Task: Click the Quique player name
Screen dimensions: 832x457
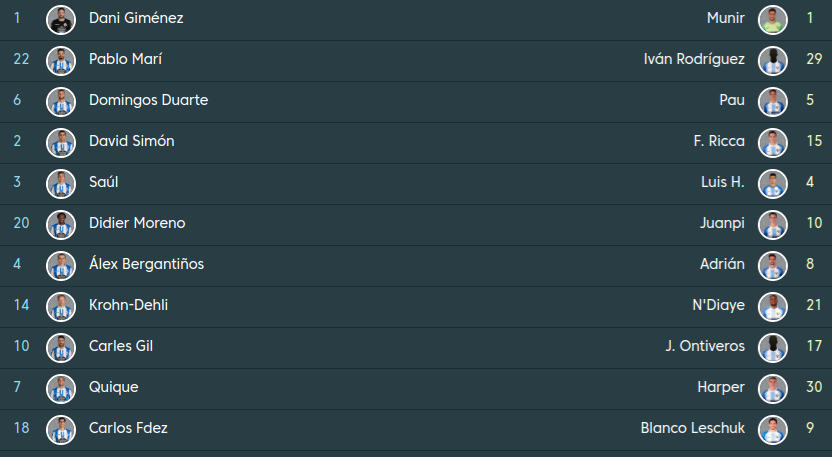Action: click(113, 388)
